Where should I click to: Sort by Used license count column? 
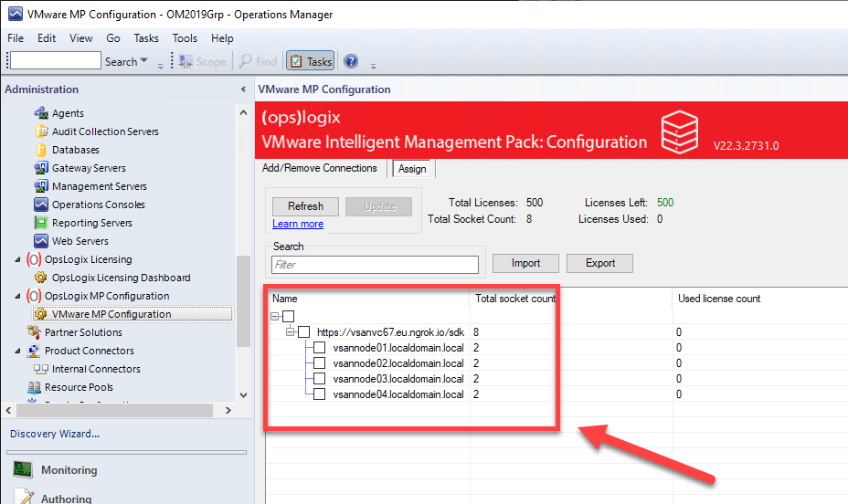pyautogui.click(x=760, y=299)
